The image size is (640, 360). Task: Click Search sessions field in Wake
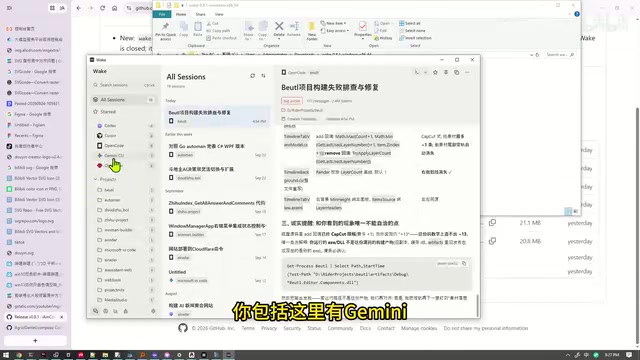pyautogui.click(x=124, y=85)
